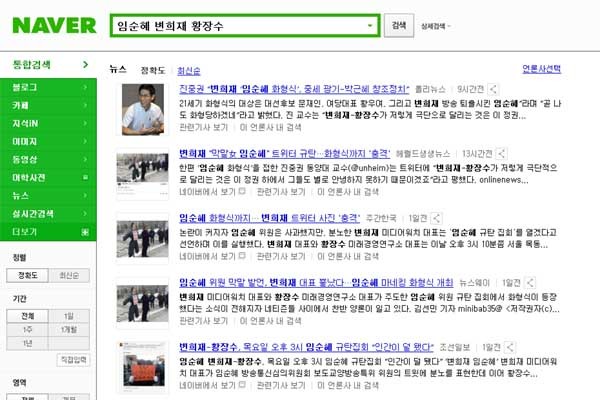Click 네이버에서 보기 under 헤럴드생생뉴스 article

pyautogui.click(x=212, y=191)
